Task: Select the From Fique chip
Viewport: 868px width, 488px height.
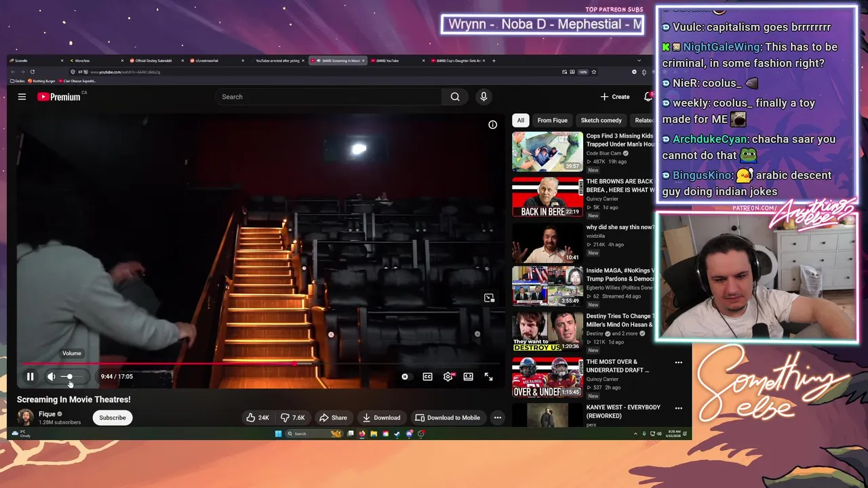Action: point(552,120)
